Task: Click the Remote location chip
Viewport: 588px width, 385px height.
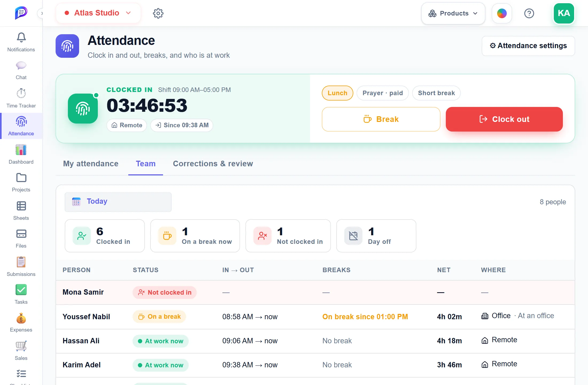Action: coord(127,125)
